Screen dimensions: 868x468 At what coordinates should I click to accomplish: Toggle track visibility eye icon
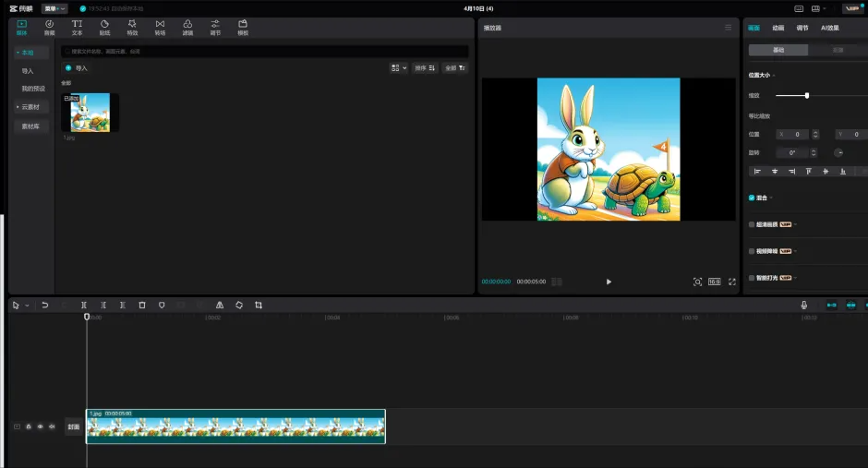(x=40, y=426)
